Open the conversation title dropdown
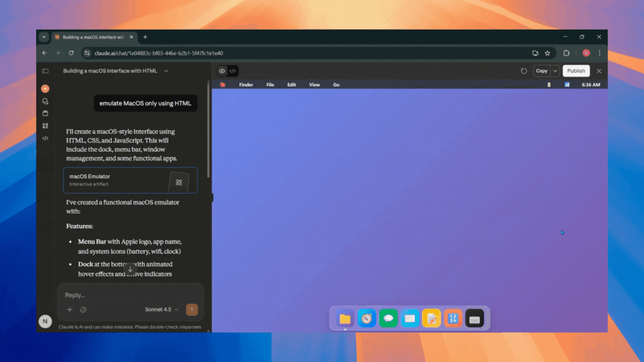Screen dimensions: 644x362 [165, 71]
